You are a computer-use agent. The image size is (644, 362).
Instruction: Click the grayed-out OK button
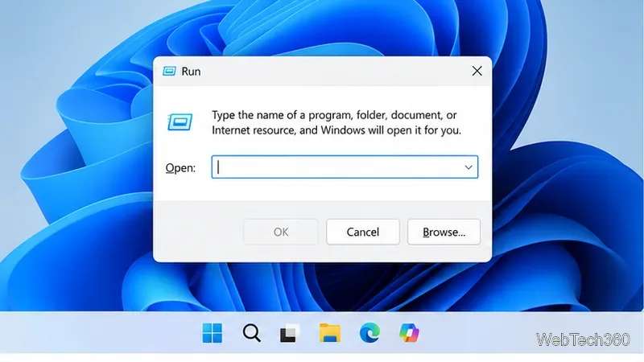281,232
